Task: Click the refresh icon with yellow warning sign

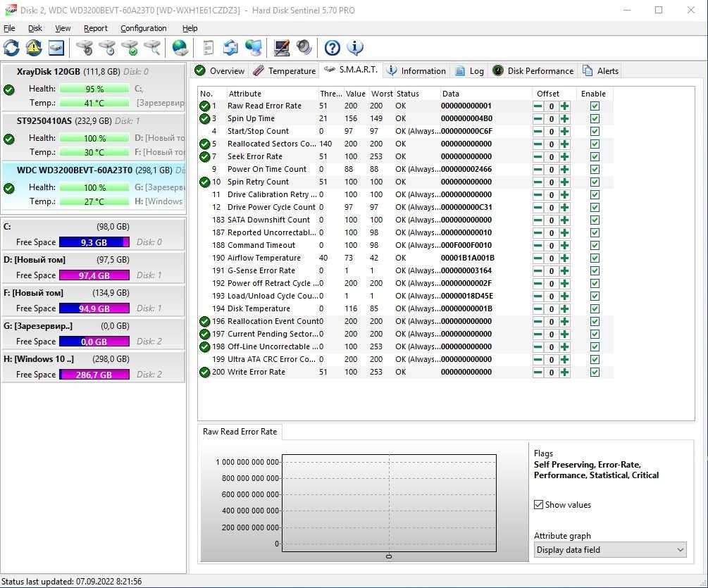Action: click(34, 48)
